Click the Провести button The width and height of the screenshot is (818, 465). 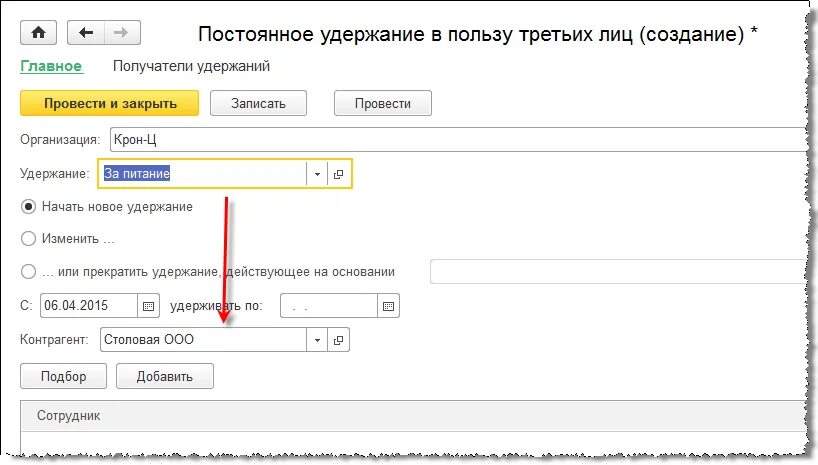(382, 103)
